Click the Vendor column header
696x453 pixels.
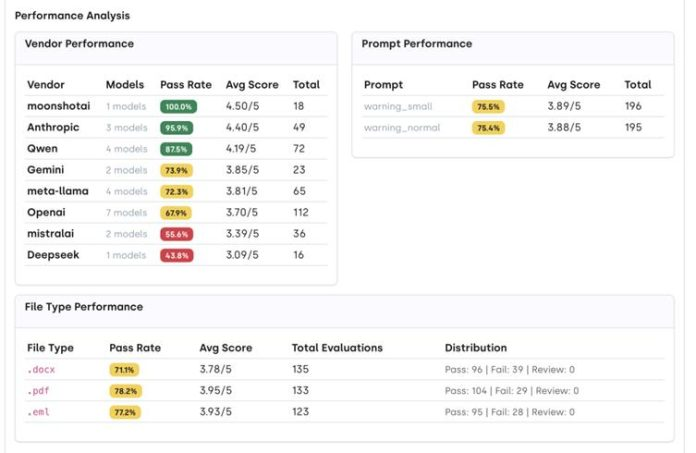coord(46,85)
